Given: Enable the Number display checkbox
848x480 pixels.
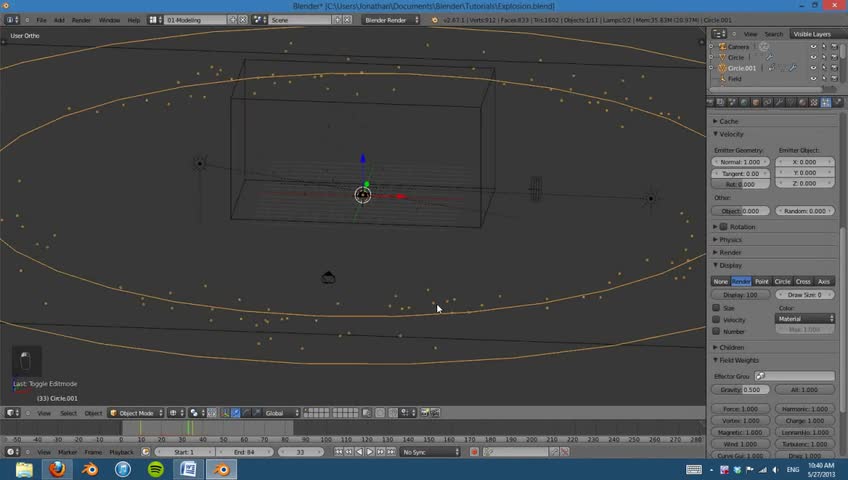Looking at the screenshot, I should (716, 331).
